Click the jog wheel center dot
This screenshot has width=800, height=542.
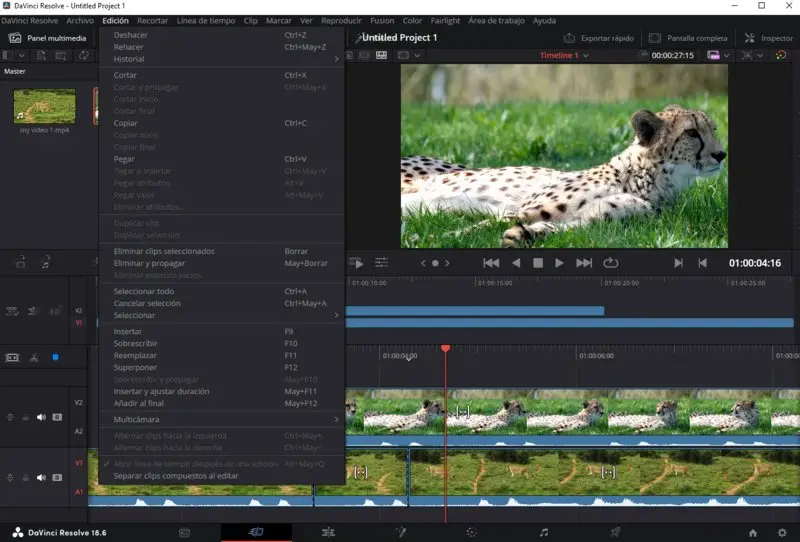pos(435,263)
